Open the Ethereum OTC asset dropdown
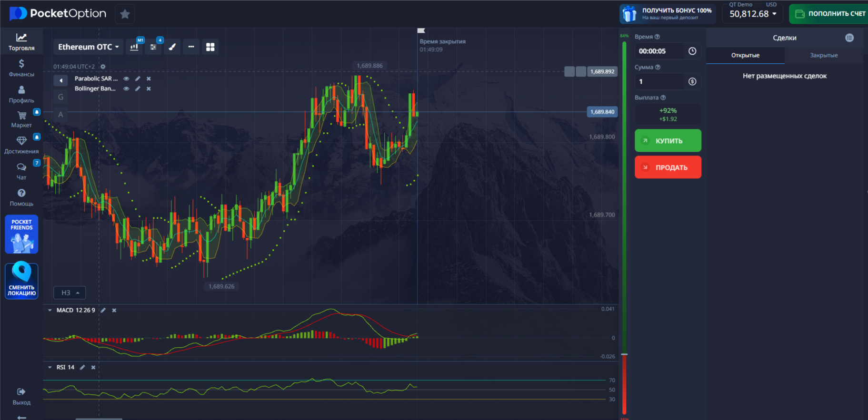Image resolution: width=868 pixels, height=420 pixels. [88, 47]
